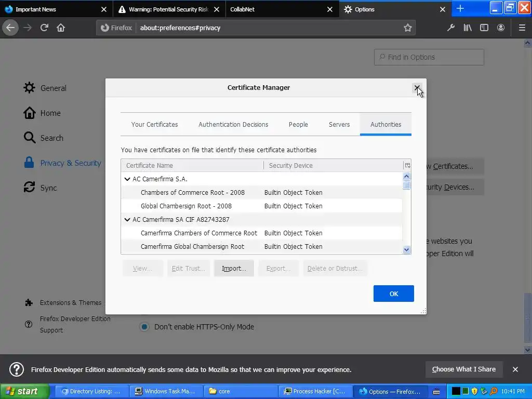Click the page scrollbar down arrow

click(x=527, y=350)
